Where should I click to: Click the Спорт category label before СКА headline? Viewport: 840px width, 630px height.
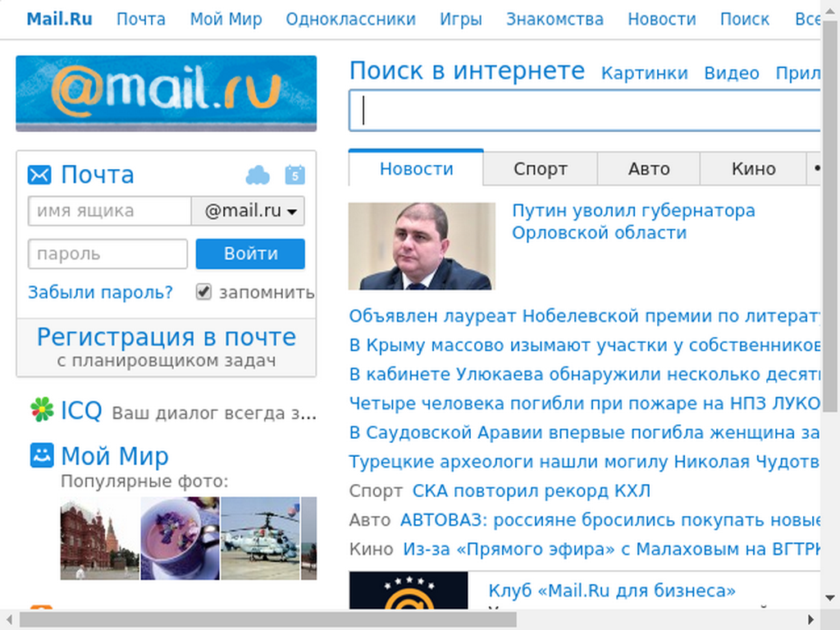click(x=376, y=491)
